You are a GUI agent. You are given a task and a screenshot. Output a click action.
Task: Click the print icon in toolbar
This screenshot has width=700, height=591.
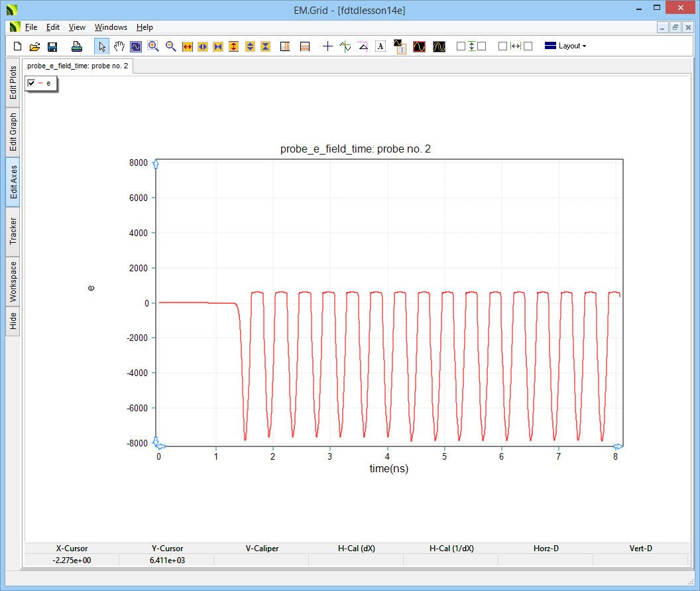(77, 46)
